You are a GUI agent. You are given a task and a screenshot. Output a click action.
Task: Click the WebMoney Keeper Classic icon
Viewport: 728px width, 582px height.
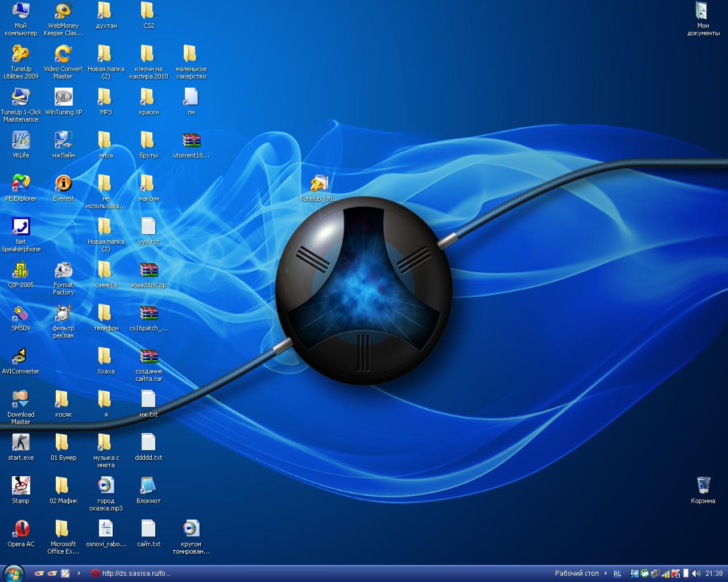[63, 11]
